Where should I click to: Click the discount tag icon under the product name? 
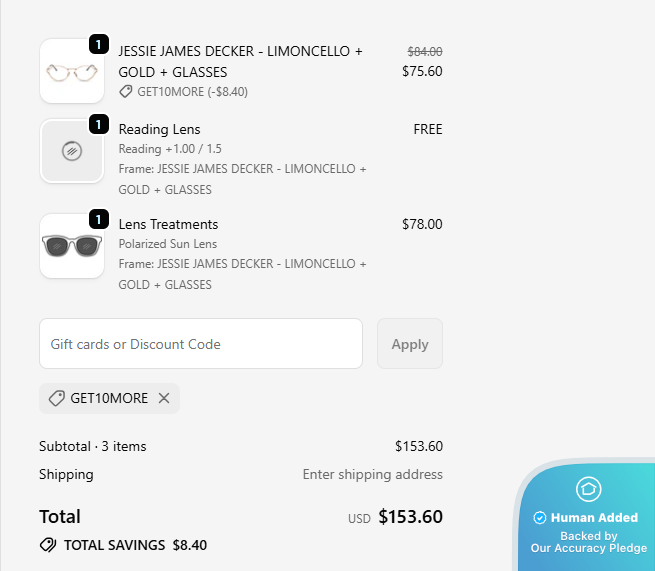[x=126, y=91]
